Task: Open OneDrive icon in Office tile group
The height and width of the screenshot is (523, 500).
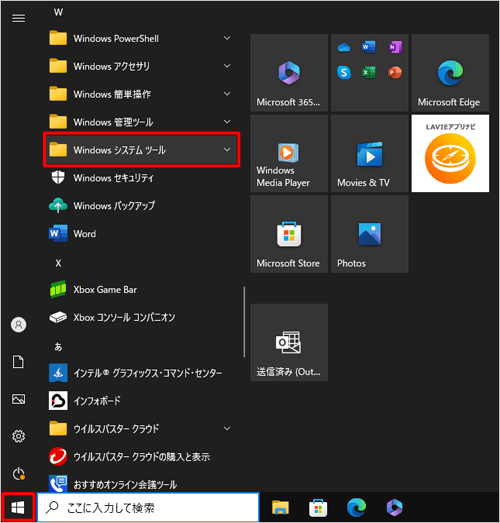Action: point(344,47)
